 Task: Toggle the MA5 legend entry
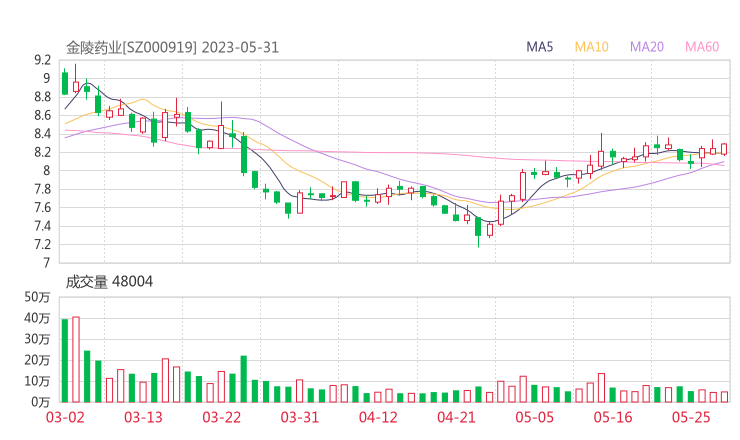[539, 47]
